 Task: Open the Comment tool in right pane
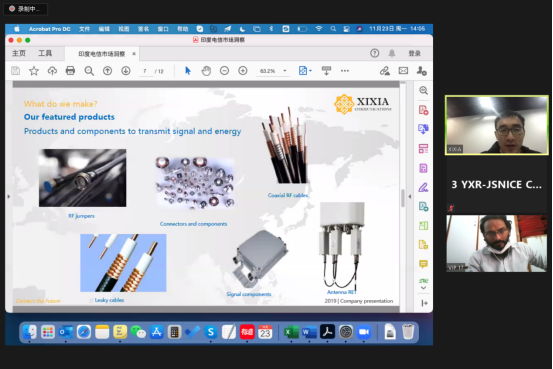click(x=423, y=264)
